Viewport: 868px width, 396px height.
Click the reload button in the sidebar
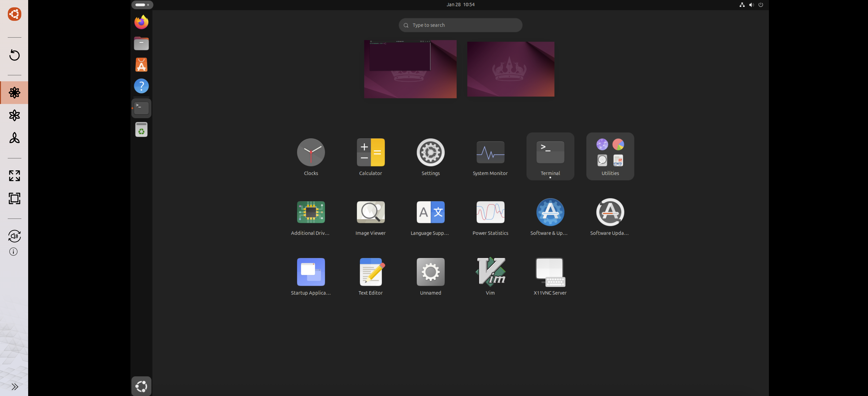point(14,55)
